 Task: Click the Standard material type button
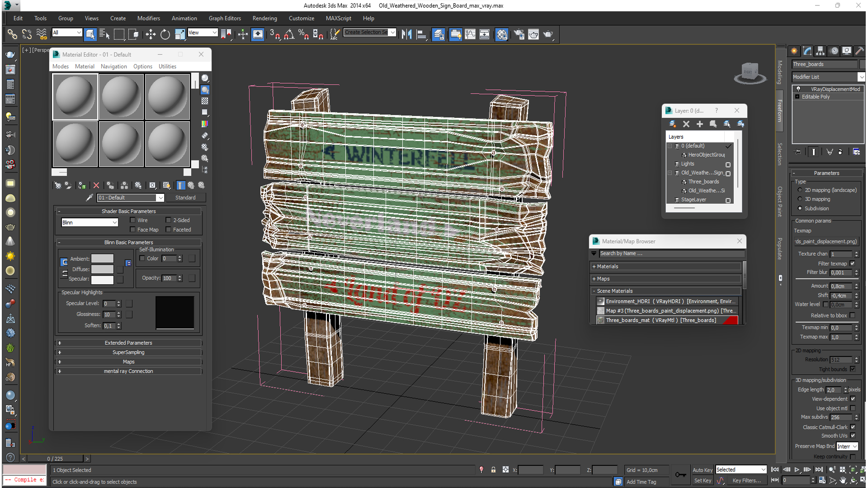(x=185, y=197)
